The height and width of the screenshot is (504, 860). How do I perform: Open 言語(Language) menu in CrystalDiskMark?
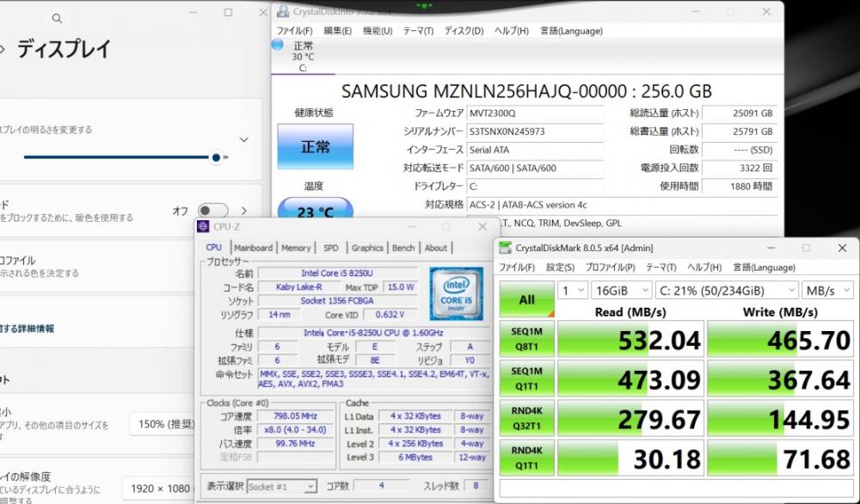764,267
